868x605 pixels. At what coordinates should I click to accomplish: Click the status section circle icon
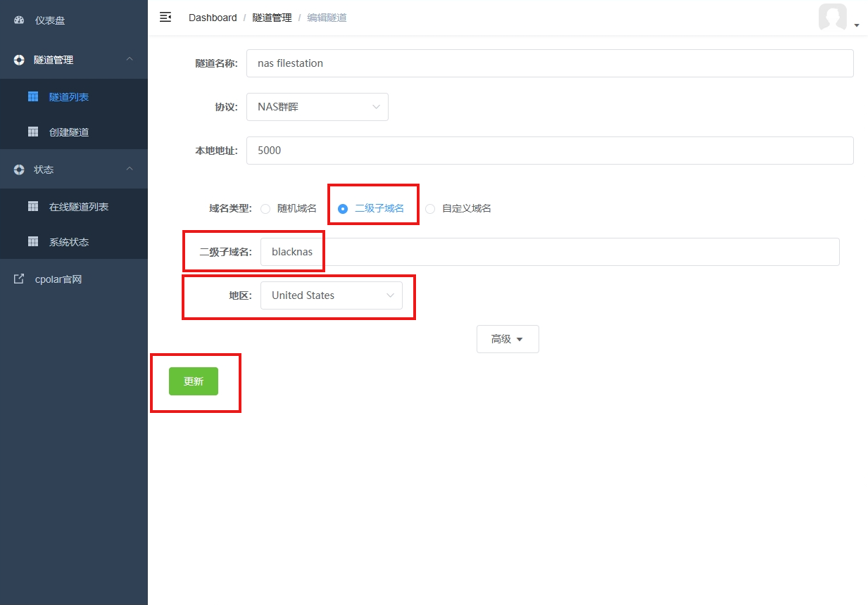(x=19, y=170)
